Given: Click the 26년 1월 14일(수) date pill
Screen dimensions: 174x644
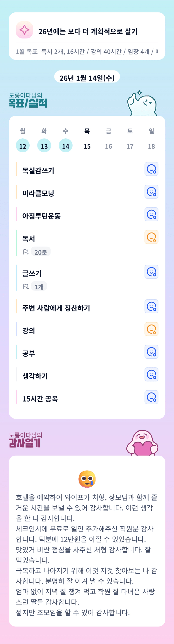Looking at the screenshot, I should (87, 77).
